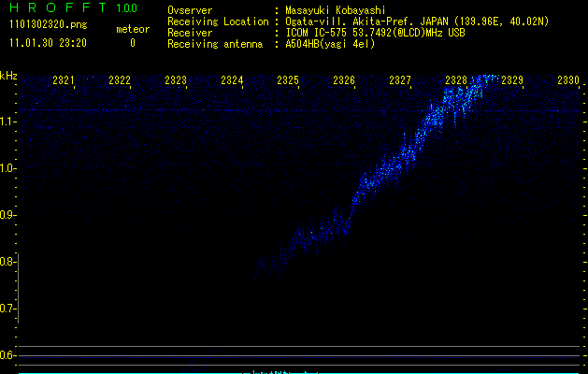Click the 1.0 kHz frequency tick label
Image resolution: width=588 pixels, height=374 pixels.
[7, 168]
